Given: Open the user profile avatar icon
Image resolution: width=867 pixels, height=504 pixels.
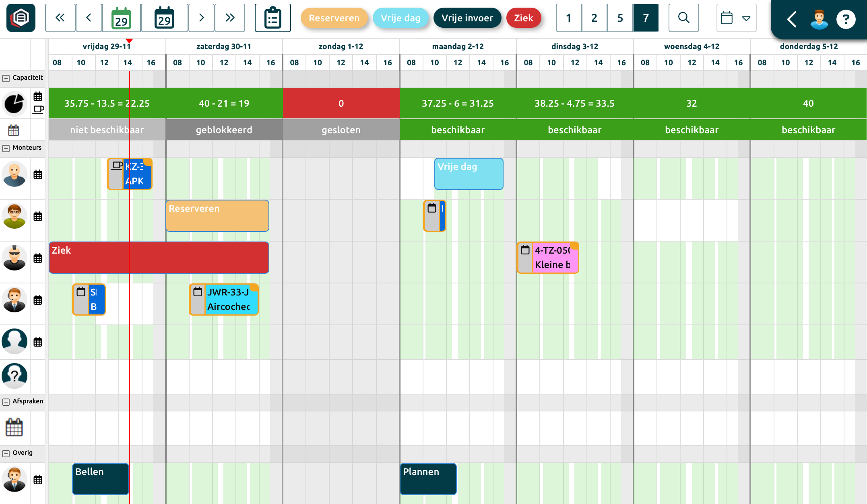Looking at the screenshot, I should [x=819, y=19].
